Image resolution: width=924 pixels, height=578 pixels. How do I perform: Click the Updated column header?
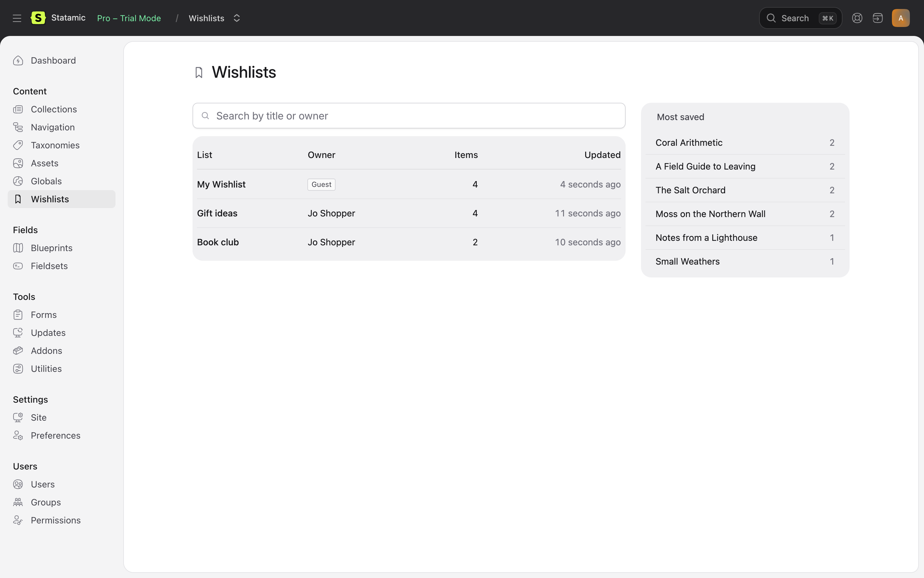pyautogui.click(x=603, y=155)
